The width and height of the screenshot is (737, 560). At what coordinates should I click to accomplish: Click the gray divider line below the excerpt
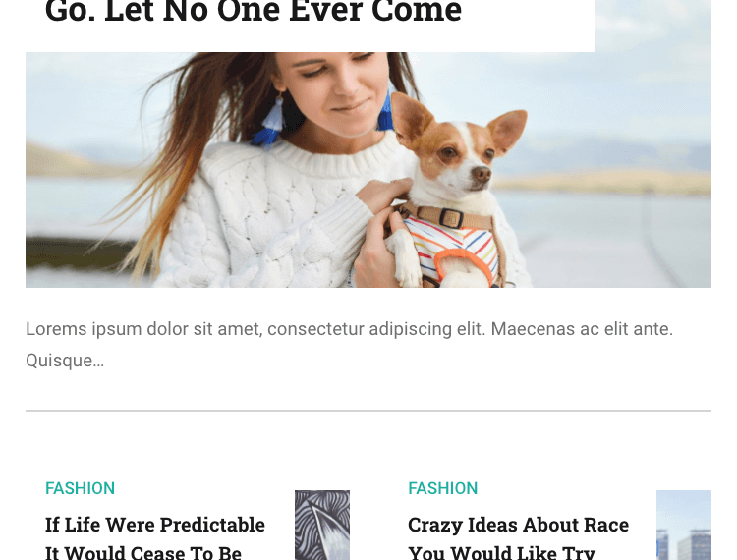(368, 411)
